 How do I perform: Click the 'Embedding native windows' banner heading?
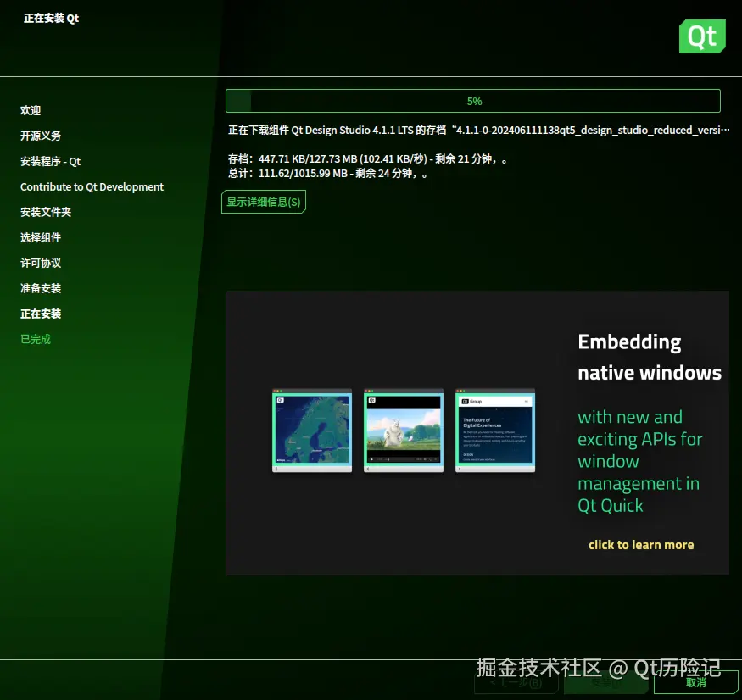click(650, 357)
